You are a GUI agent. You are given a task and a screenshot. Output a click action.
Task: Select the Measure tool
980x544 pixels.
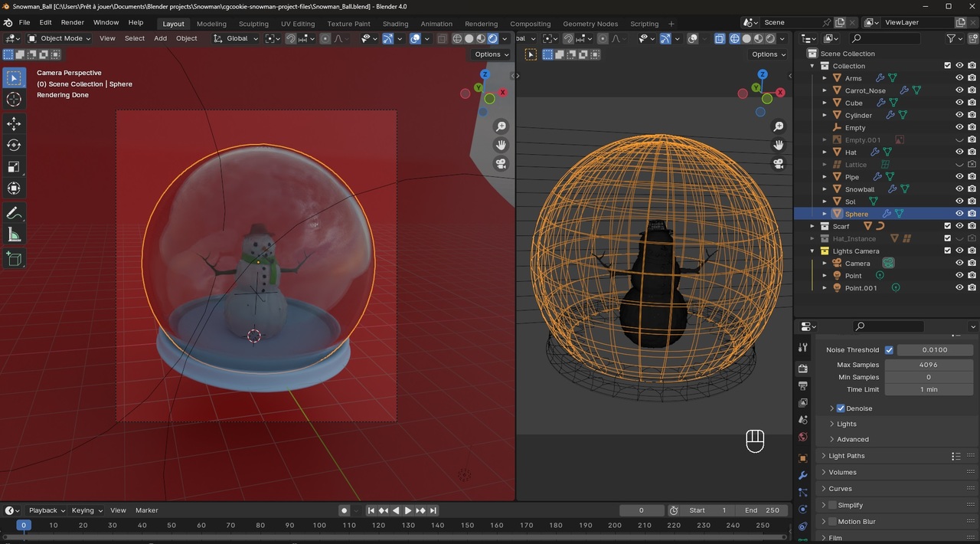14,234
